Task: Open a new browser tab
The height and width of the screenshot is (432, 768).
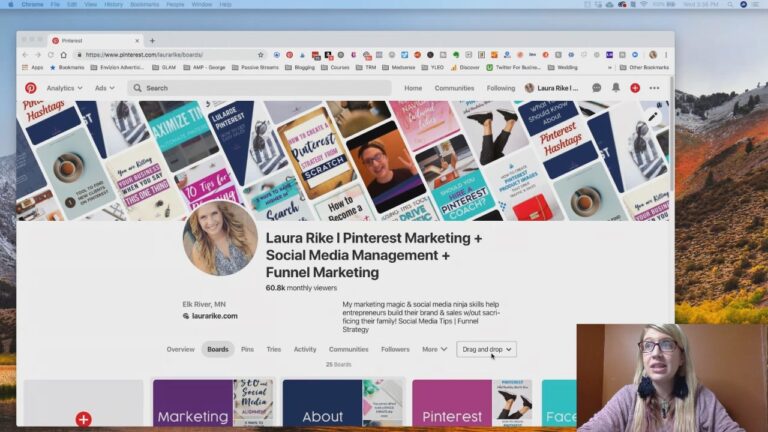Action: pyautogui.click(x=152, y=41)
